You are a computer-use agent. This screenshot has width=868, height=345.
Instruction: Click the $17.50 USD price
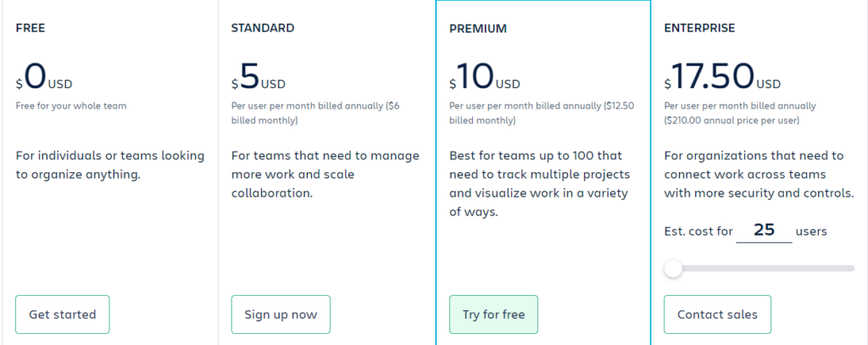[x=722, y=77]
